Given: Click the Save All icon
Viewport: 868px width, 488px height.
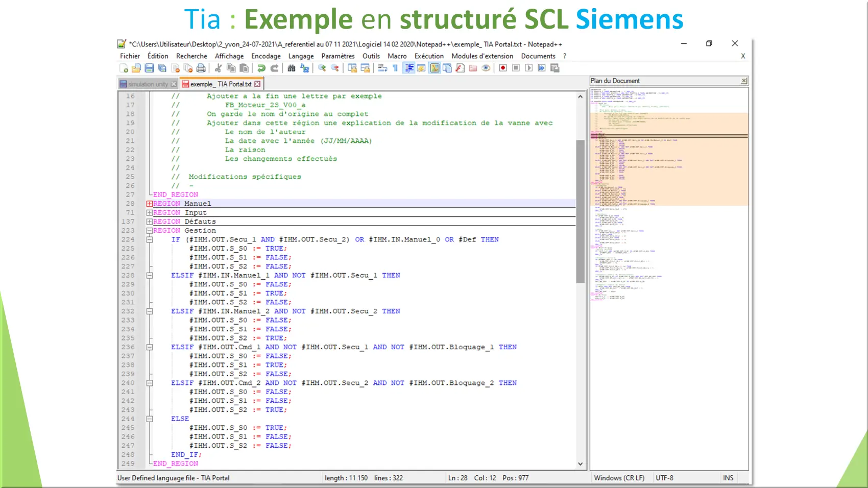Looking at the screenshot, I should [162, 68].
